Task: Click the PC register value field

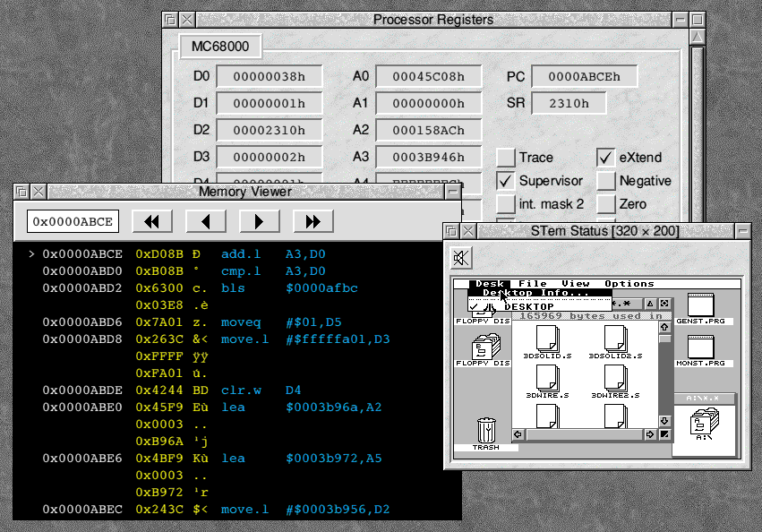Action: click(584, 77)
